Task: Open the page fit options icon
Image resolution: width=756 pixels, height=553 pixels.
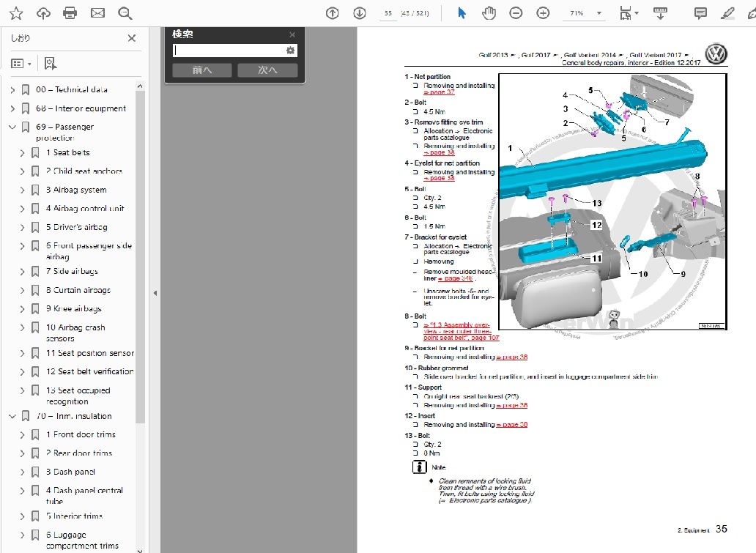Action: point(628,13)
